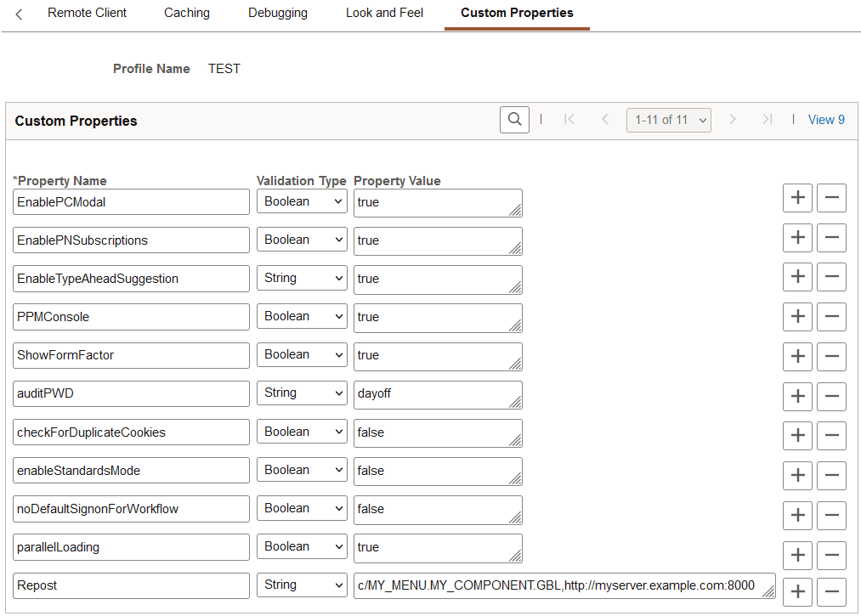The height and width of the screenshot is (616, 861).
Task: Jump to first row using first-page arrow
Action: coord(569,119)
